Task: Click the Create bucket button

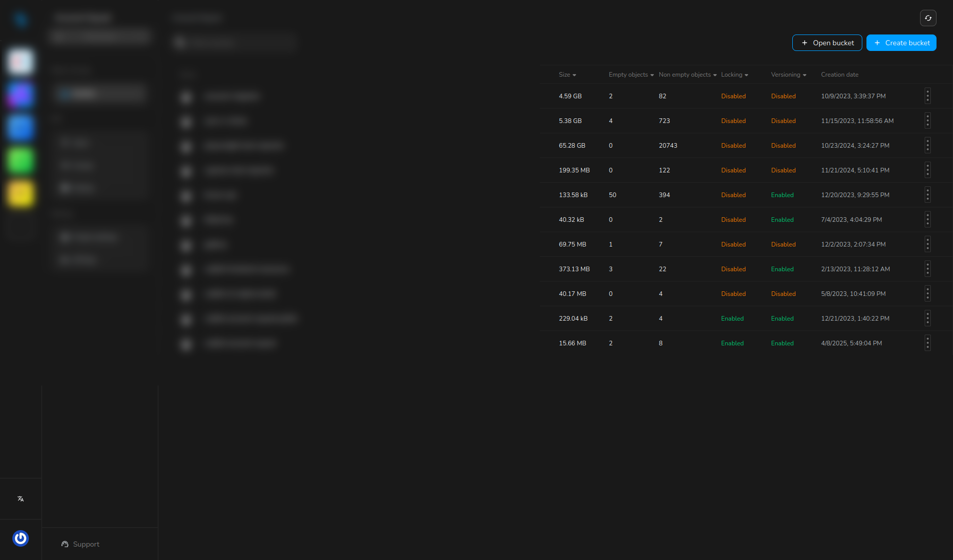Action: point(901,43)
